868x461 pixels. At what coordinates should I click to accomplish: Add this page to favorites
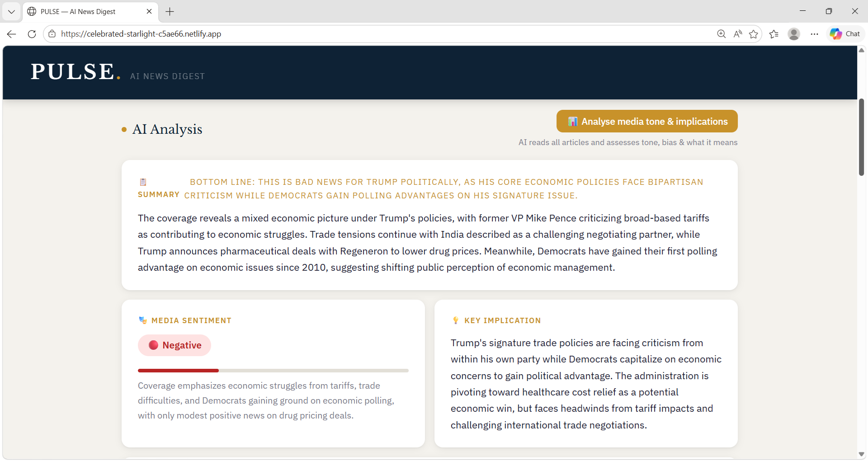[754, 33]
